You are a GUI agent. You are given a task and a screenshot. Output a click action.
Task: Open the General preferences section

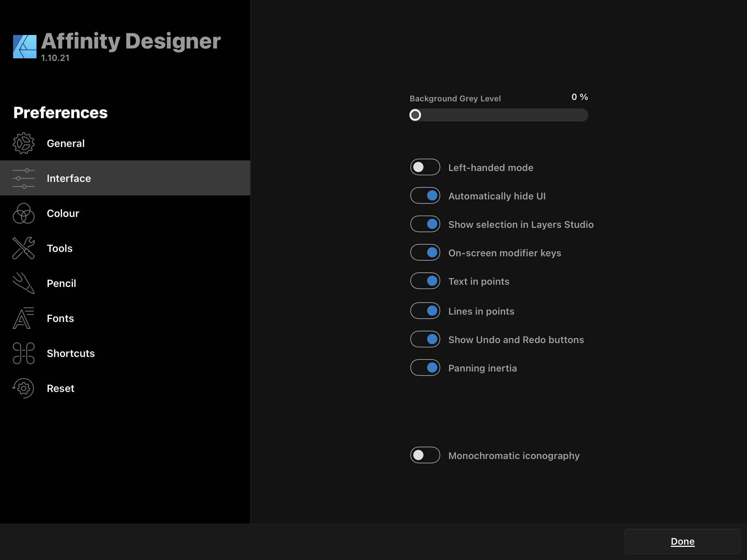coord(125,143)
